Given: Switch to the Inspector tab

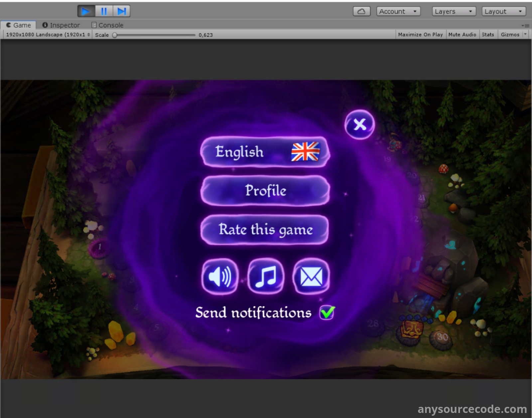Looking at the screenshot, I should point(61,25).
